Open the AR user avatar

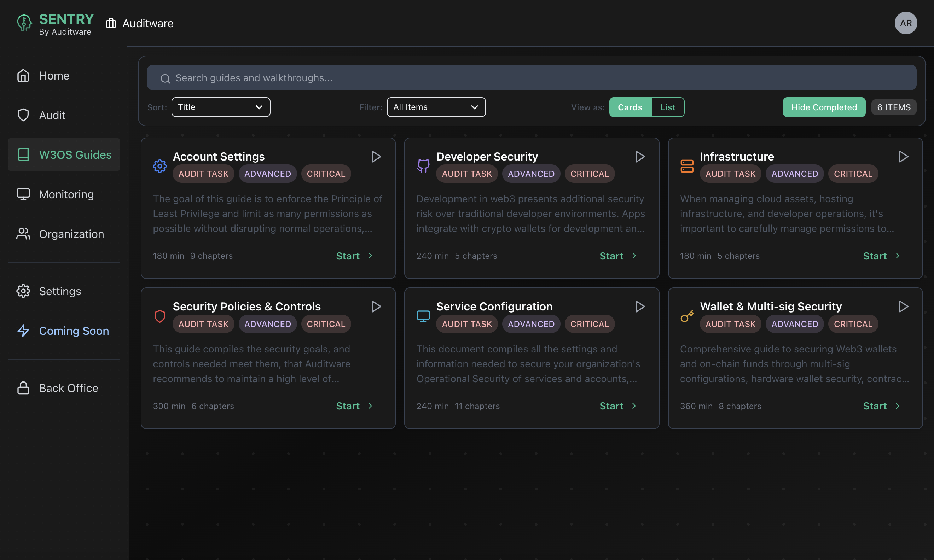click(906, 23)
